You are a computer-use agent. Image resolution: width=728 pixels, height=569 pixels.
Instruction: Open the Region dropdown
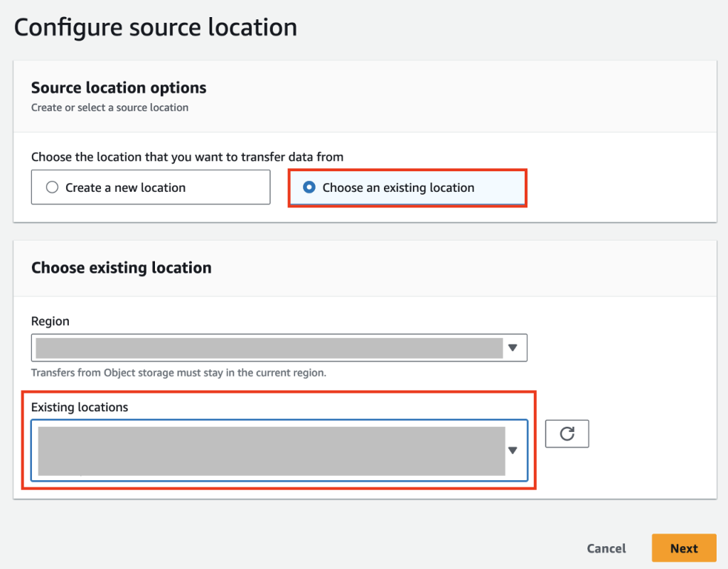click(279, 348)
